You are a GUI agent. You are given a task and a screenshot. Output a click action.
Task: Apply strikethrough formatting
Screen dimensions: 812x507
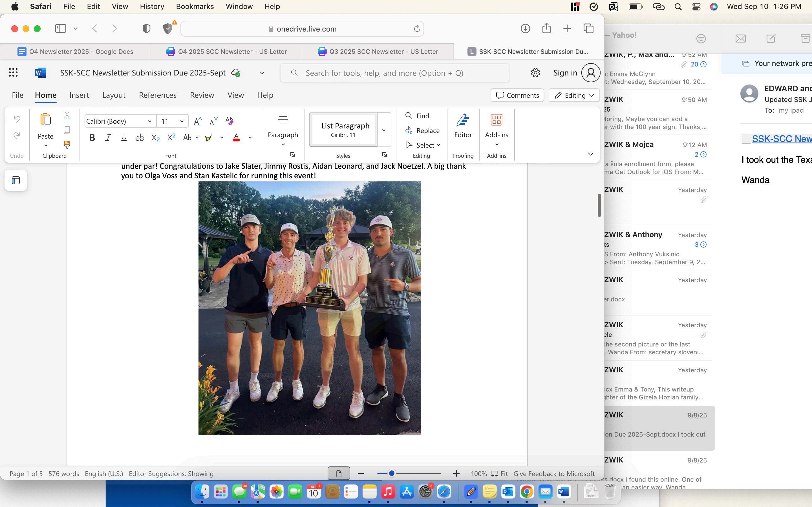click(x=140, y=137)
